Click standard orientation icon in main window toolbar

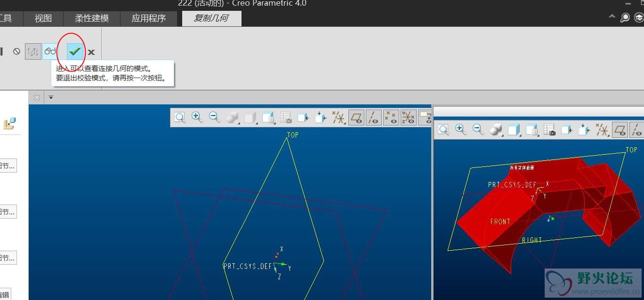pyautogui.click(x=321, y=118)
